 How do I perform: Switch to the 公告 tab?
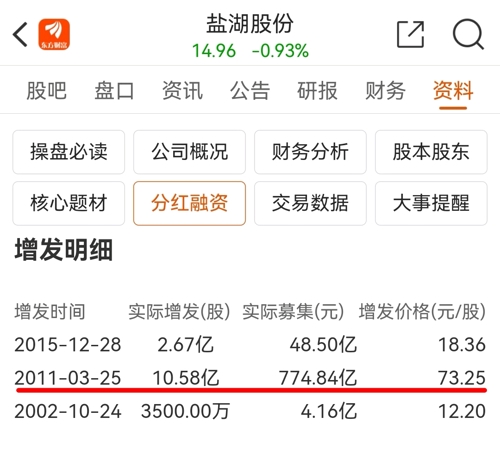[x=250, y=91]
